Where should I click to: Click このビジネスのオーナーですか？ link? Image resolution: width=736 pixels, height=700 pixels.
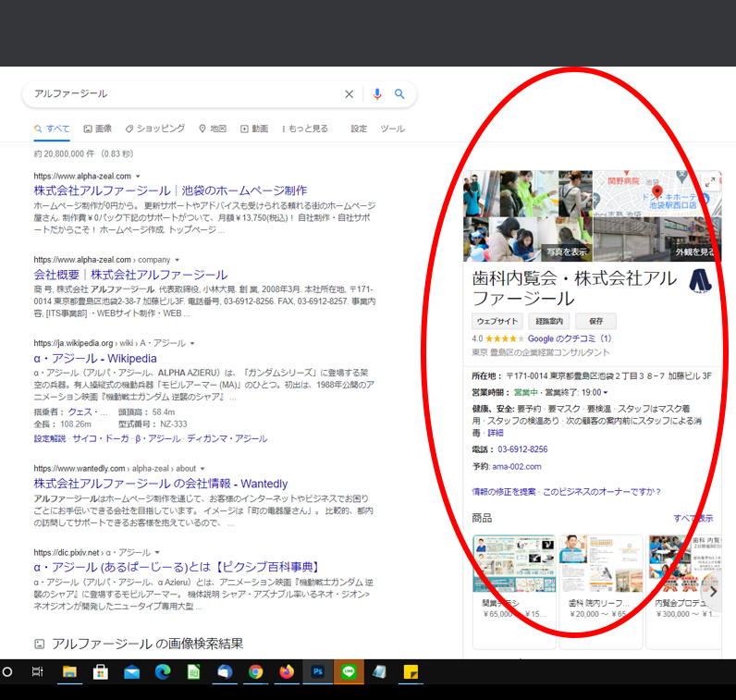602,492
